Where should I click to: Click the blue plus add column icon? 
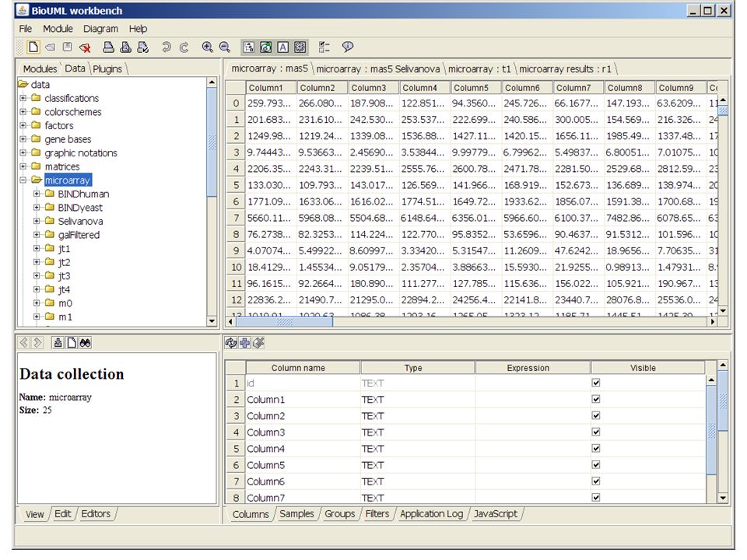245,342
